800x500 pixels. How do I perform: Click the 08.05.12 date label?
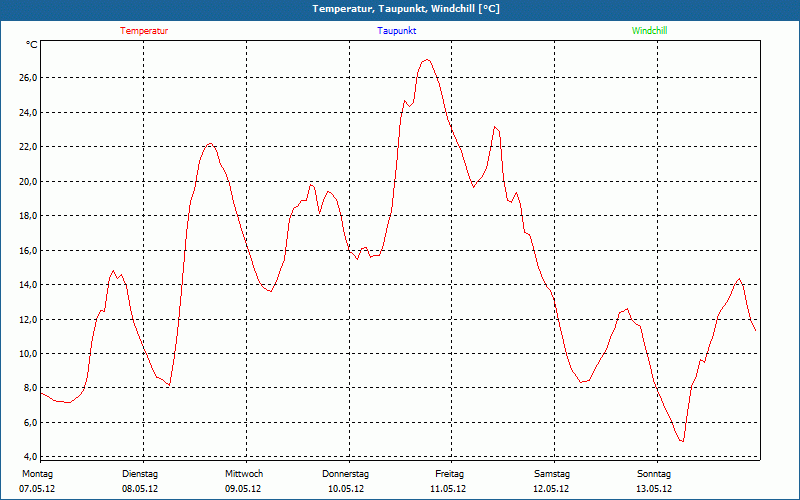(x=140, y=489)
